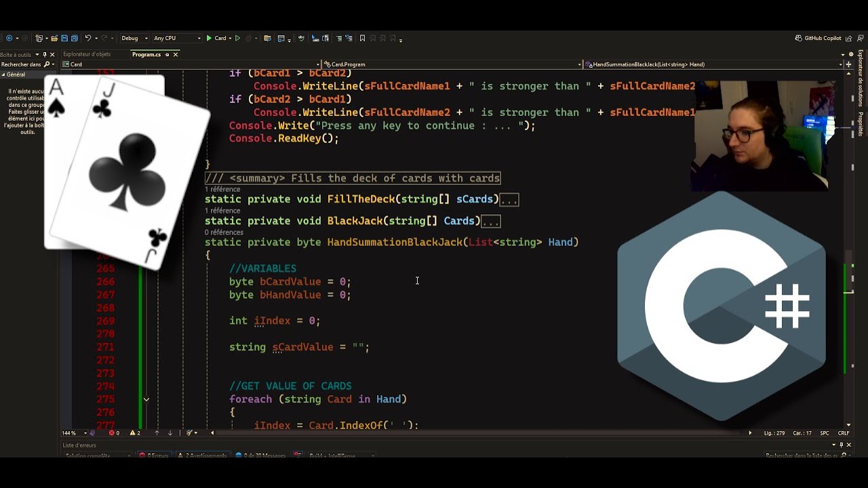This screenshot has height=488, width=868.
Task: Open the Debug configuration dropdown
Action: point(134,39)
